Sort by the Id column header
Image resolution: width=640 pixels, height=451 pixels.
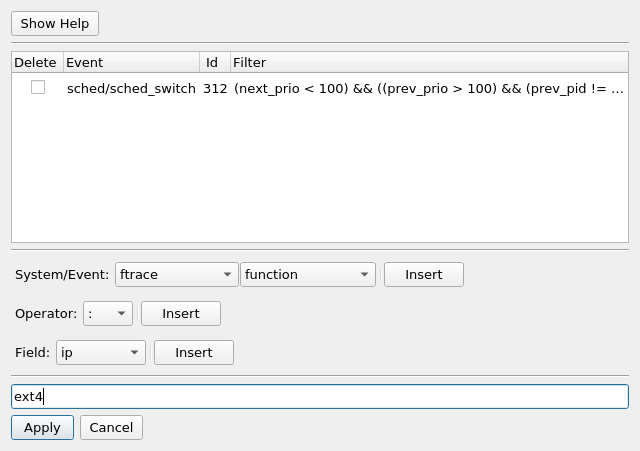tap(215, 62)
